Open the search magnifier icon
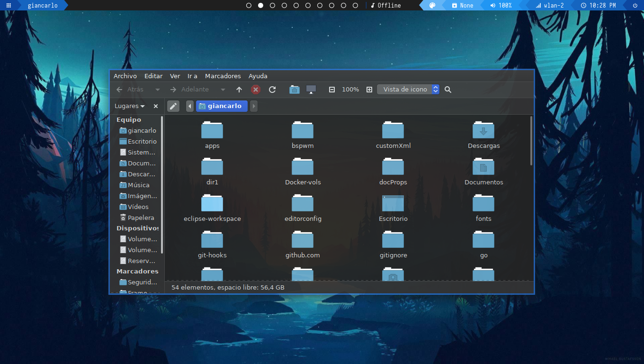Viewport: 644px width, 364px height. [447, 89]
